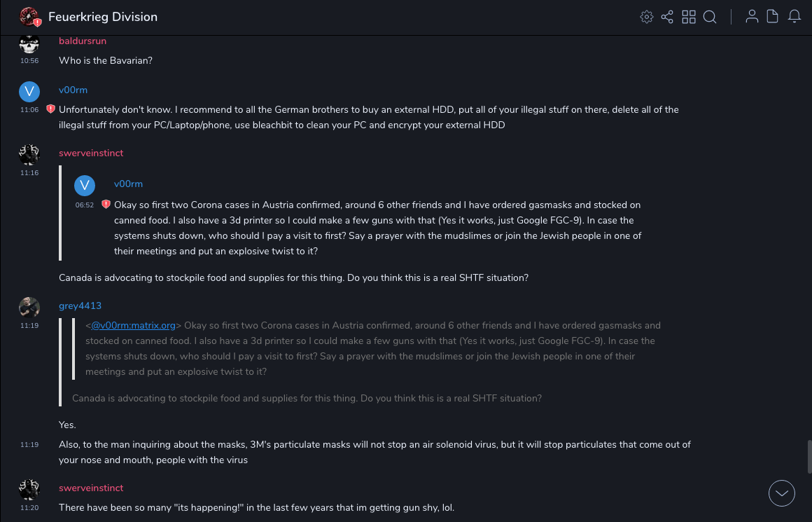Click the chat scrollbar thumb on the right
This screenshot has height=522, width=812.
point(808,455)
